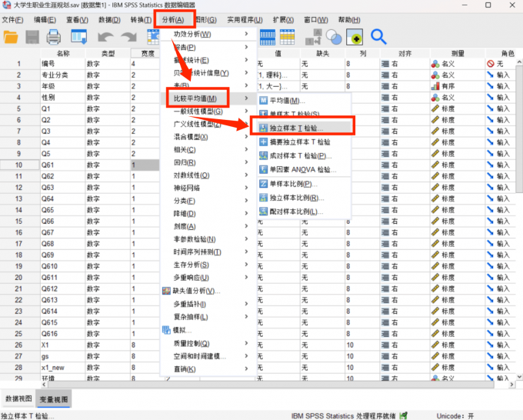Click the Recall recent dialogs icon
The width and height of the screenshot is (523, 420).
click(79, 37)
